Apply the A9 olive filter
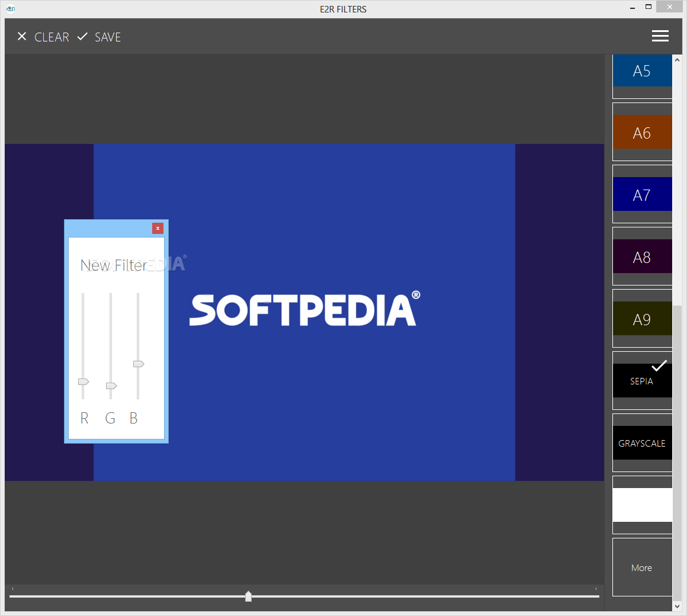This screenshot has width=687, height=616. pos(642,319)
